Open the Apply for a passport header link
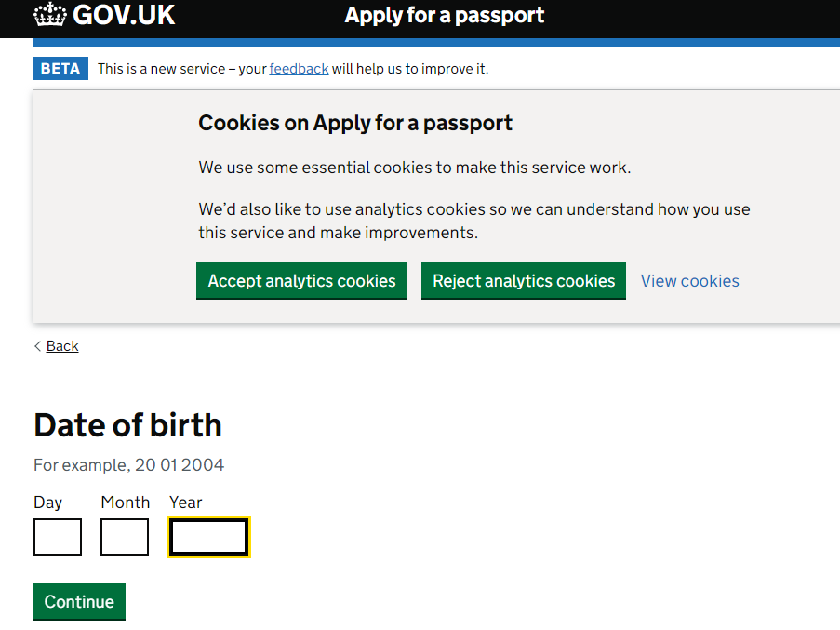The width and height of the screenshot is (840, 630). coord(444,15)
